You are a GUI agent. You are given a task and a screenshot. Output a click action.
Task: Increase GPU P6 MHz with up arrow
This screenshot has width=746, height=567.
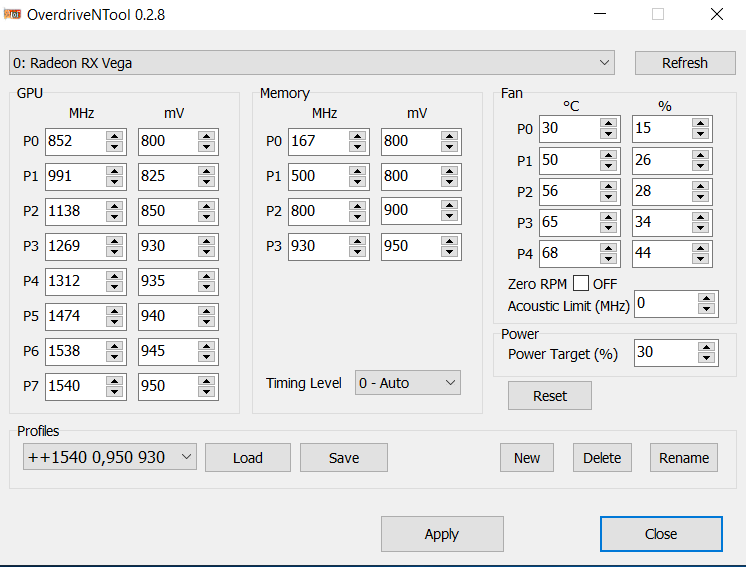tap(114, 346)
